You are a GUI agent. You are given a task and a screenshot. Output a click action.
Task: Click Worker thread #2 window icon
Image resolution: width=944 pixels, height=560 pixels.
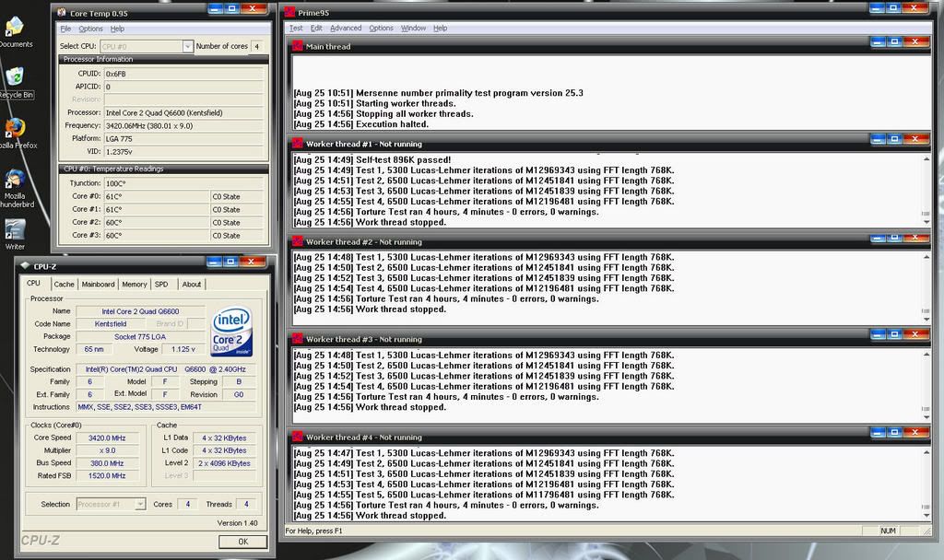click(298, 241)
